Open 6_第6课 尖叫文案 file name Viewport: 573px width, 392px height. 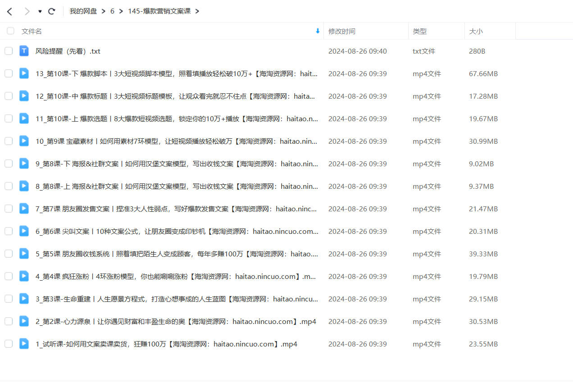[x=177, y=231]
